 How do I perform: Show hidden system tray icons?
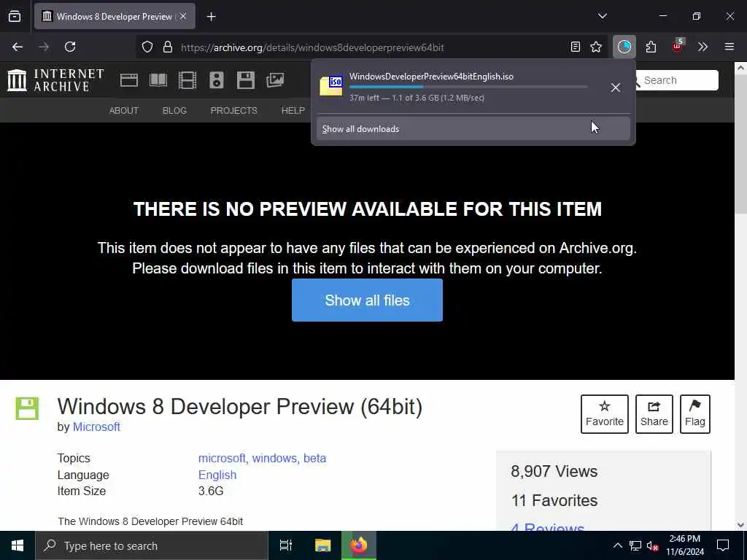click(x=617, y=545)
